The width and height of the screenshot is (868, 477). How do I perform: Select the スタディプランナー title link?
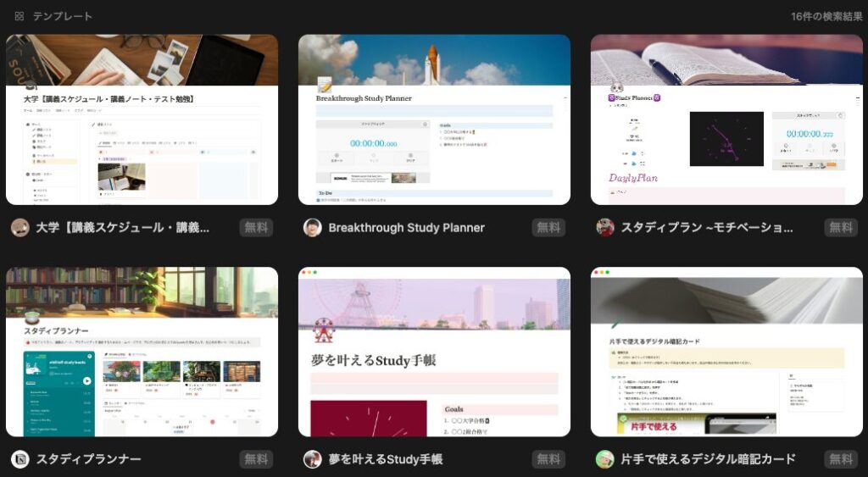pyautogui.click(x=88, y=459)
